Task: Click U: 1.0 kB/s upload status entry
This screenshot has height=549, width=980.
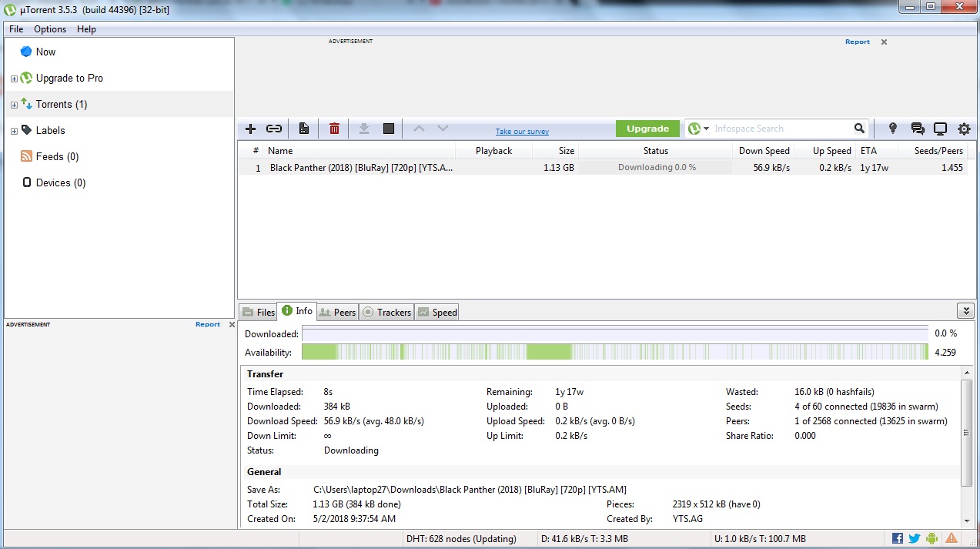Action: pos(760,539)
